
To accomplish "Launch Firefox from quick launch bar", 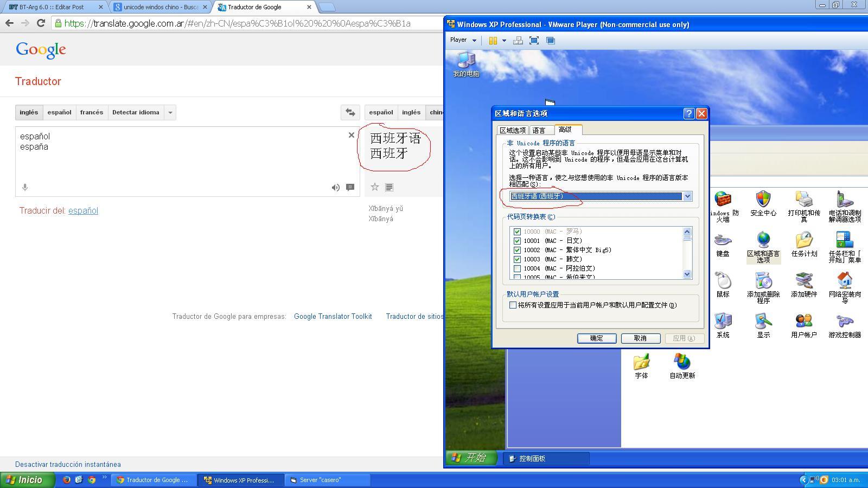I will (x=67, y=480).
